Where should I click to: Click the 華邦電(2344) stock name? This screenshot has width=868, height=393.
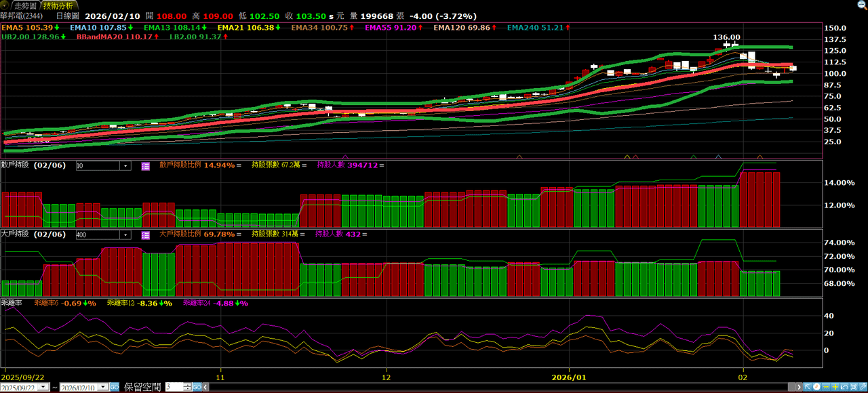22,15
